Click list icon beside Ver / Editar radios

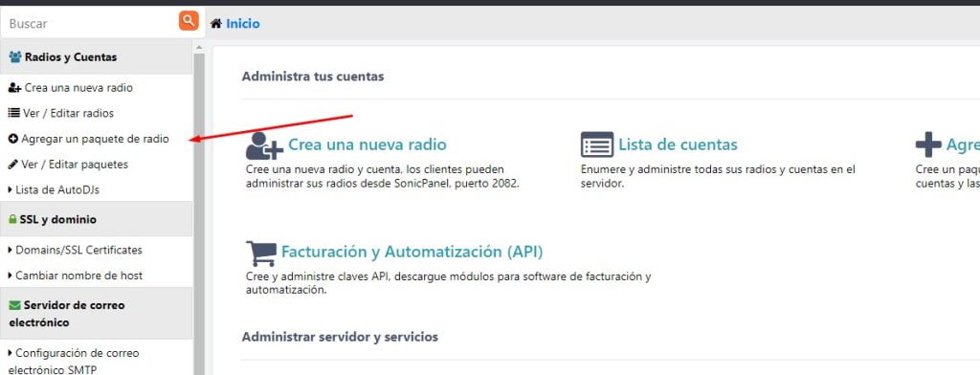[x=13, y=113]
